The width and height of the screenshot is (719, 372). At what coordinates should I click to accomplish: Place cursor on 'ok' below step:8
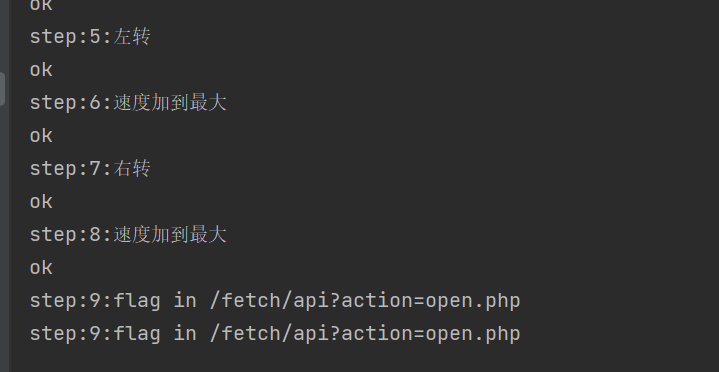41,268
